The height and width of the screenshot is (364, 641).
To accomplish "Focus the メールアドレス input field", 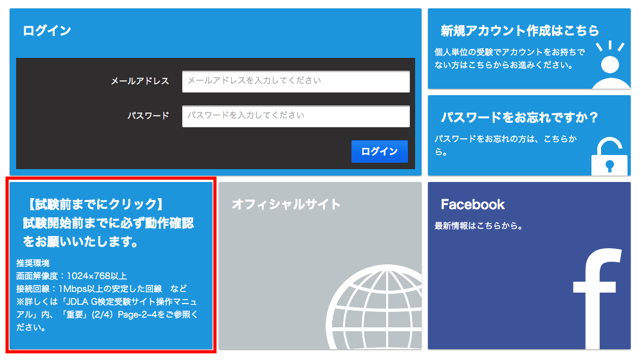I will click(x=295, y=82).
